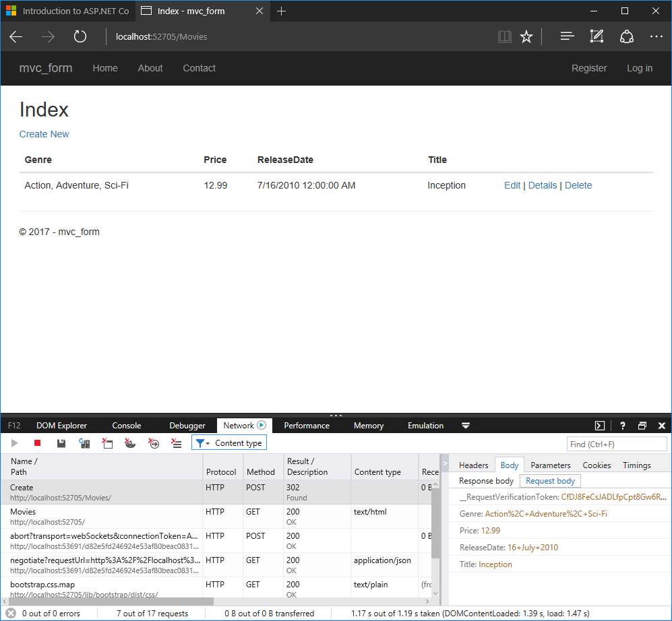Click the clear cookies icon in Network toolbar
672x621 pixels.
tap(131, 443)
